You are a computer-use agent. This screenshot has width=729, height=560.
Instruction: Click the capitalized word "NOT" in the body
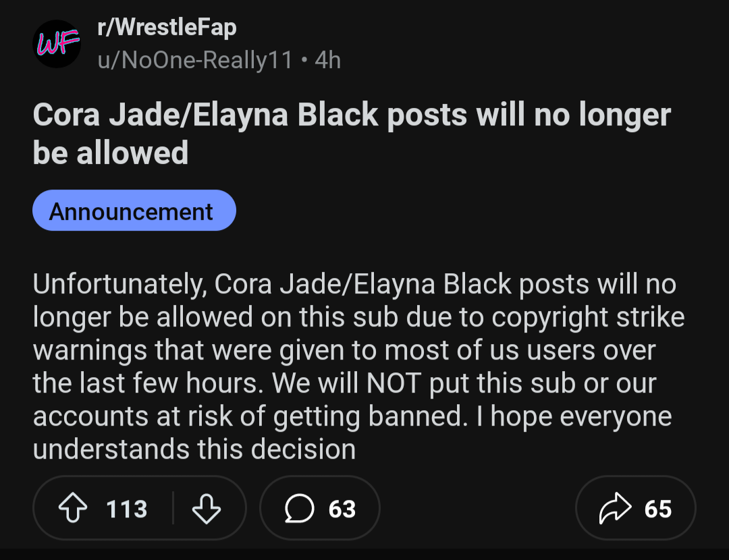pos(394,383)
